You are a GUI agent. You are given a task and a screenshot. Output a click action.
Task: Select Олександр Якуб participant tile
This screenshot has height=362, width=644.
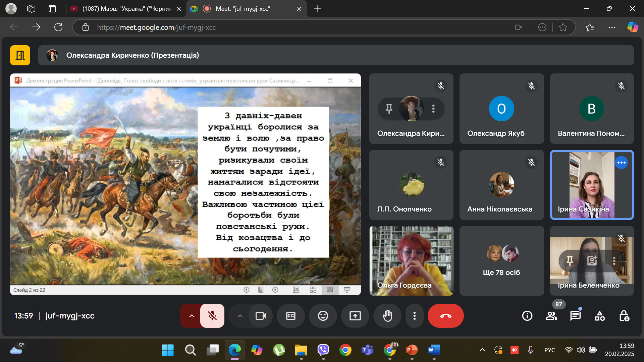pos(501,109)
